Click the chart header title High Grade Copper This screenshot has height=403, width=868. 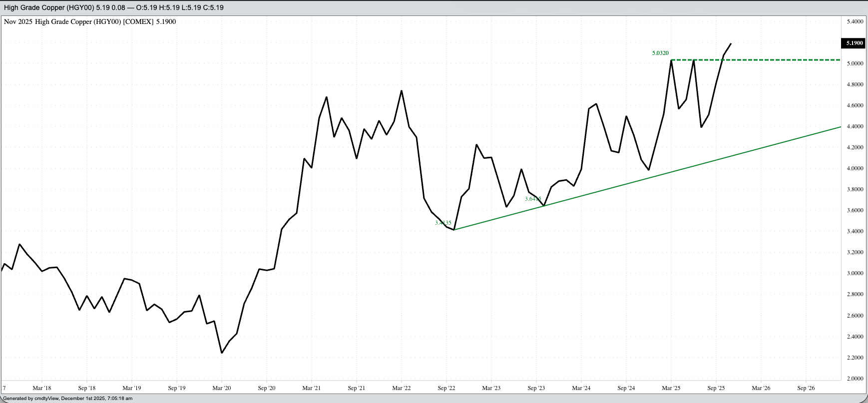[49, 7]
